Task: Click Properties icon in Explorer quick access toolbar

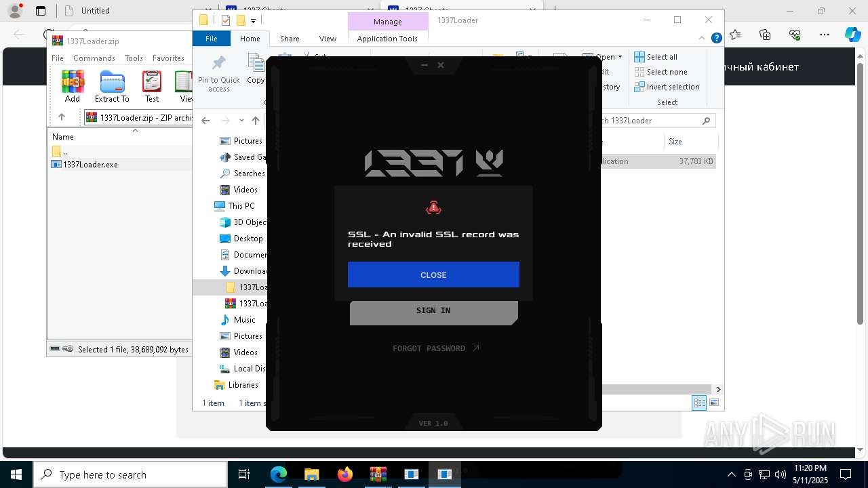Action: coord(226,20)
